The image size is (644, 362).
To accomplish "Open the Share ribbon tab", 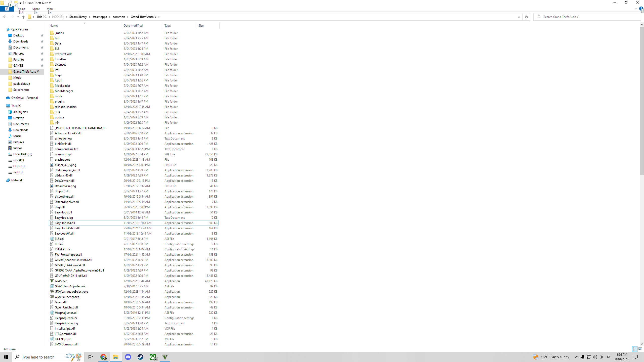I will point(36,9).
